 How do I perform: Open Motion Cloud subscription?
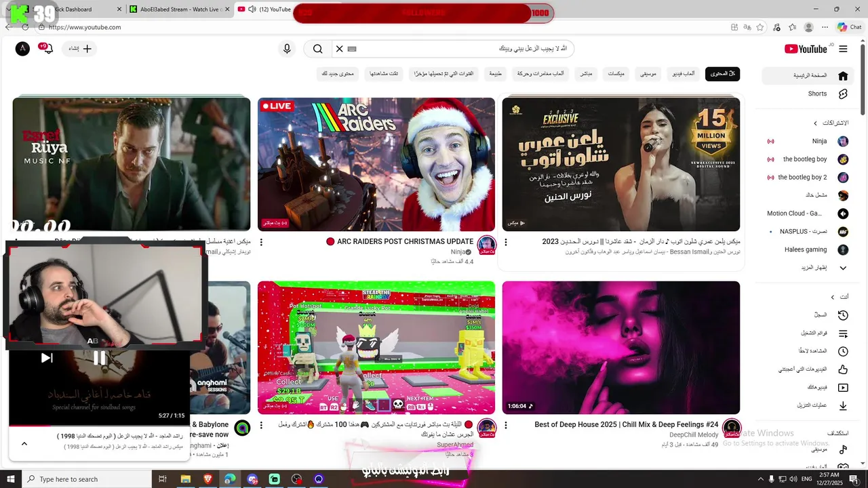pos(808,213)
